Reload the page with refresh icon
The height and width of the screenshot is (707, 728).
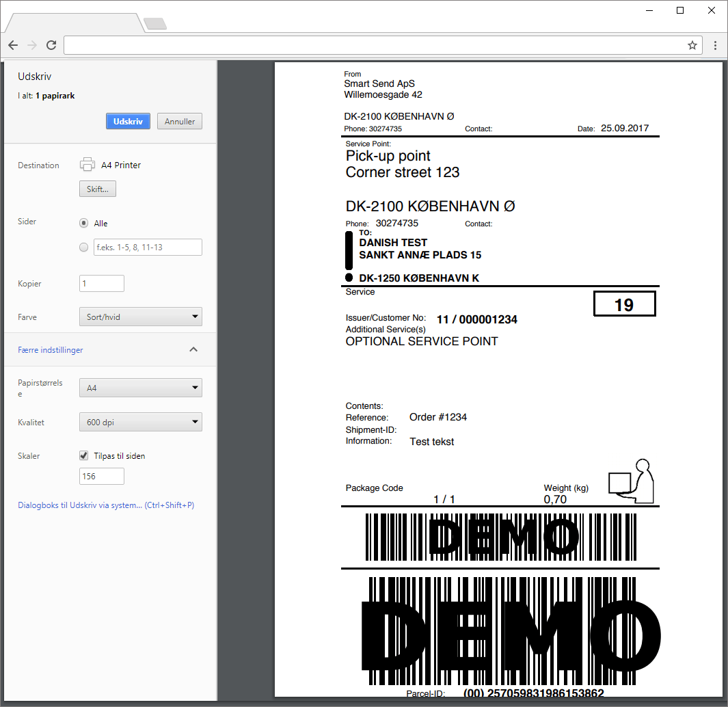51,45
